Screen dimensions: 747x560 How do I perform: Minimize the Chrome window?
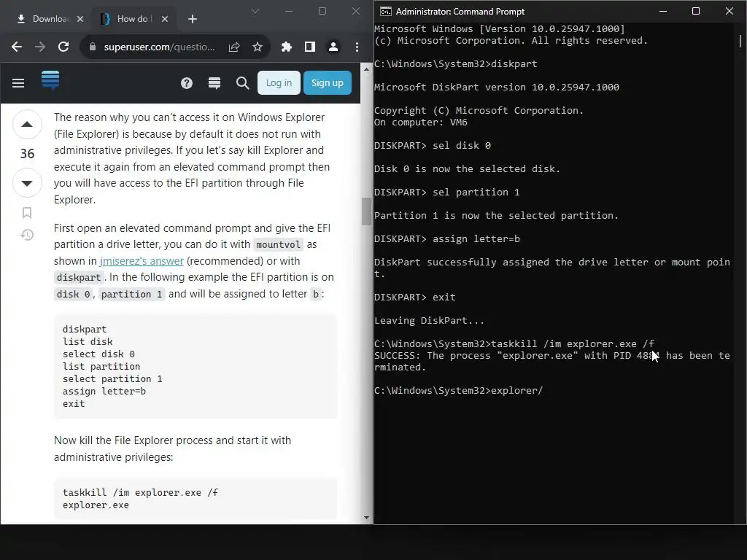click(289, 11)
